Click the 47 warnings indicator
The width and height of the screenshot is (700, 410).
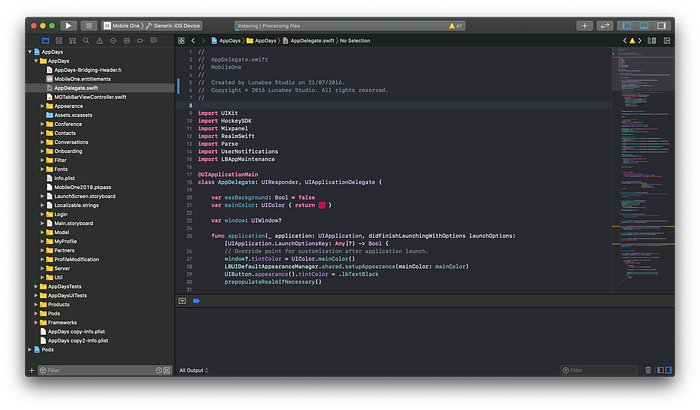coord(455,25)
